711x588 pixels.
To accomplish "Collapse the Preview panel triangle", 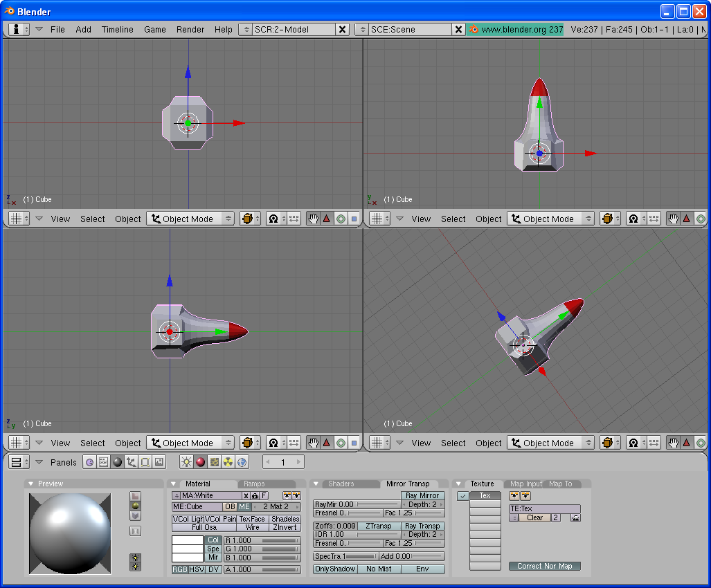I will 31,484.
